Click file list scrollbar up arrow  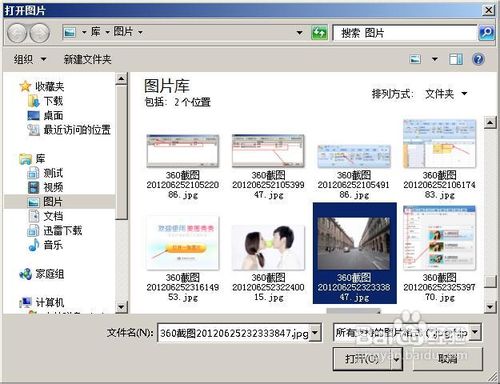pyautogui.click(x=490, y=123)
